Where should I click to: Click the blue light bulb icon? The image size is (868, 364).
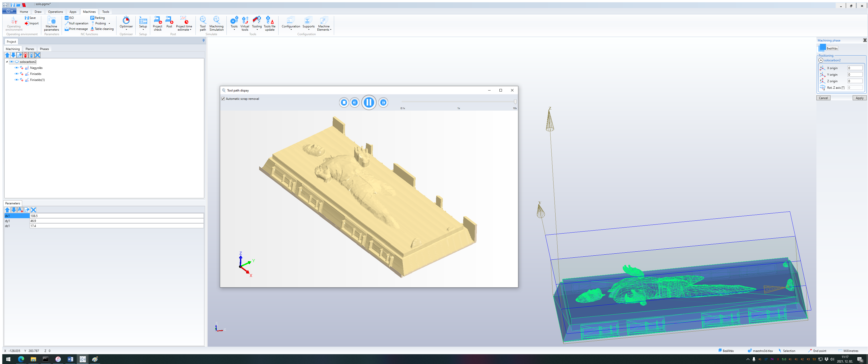click(31, 55)
